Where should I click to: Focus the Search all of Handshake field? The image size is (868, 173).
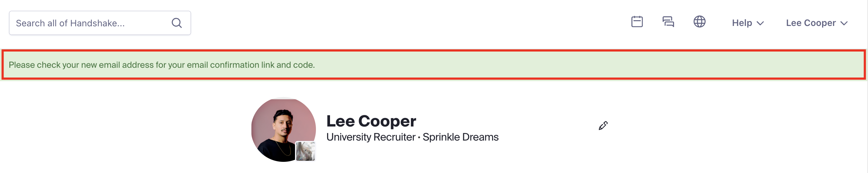(100, 23)
